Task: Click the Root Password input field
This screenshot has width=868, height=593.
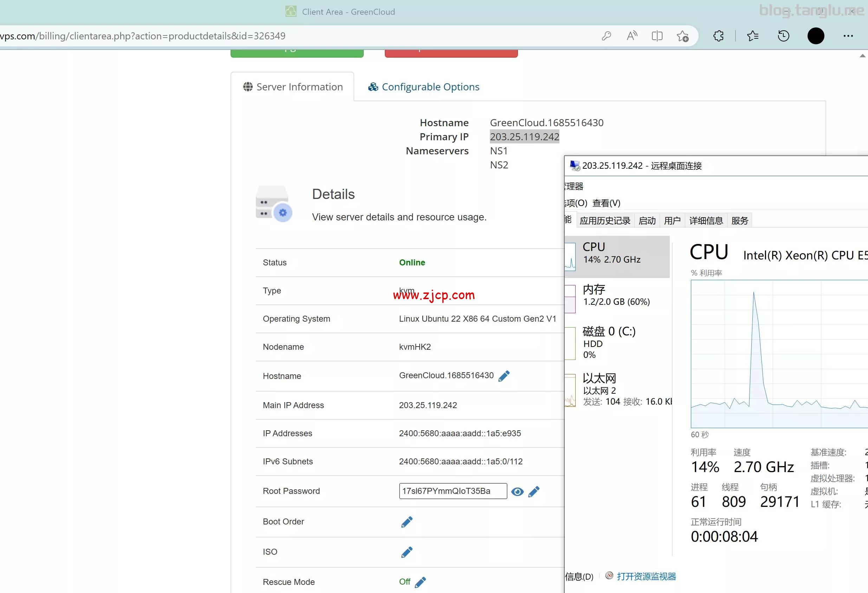Action: tap(452, 491)
